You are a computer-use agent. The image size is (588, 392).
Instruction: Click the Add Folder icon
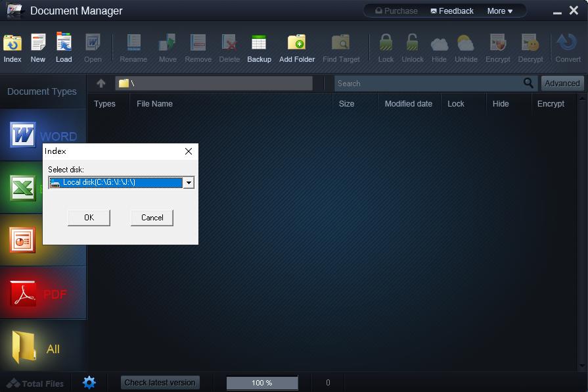(296, 48)
